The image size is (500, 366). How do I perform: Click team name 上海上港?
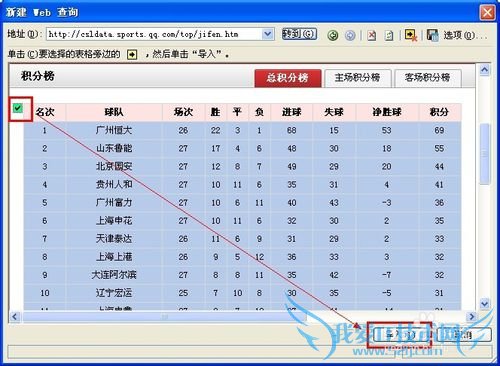pyautogui.click(x=114, y=257)
